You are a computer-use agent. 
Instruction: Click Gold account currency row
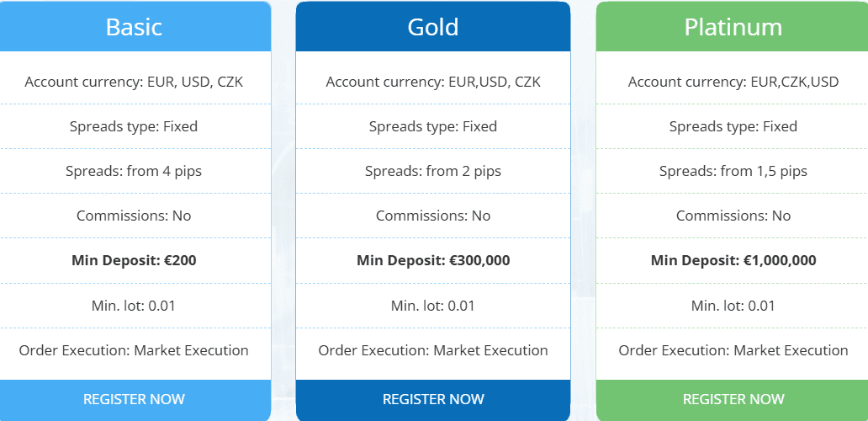433,82
